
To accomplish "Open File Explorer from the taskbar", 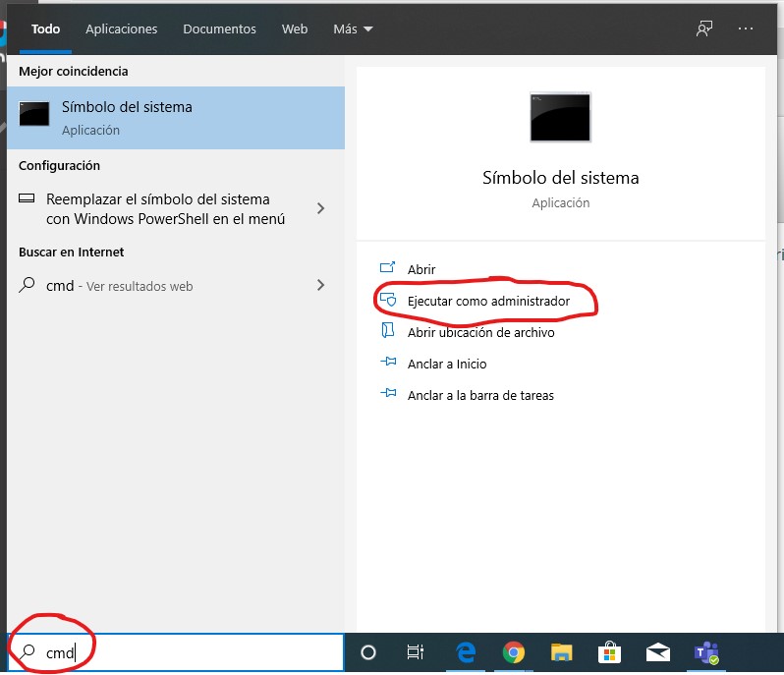I will pyautogui.click(x=561, y=652).
